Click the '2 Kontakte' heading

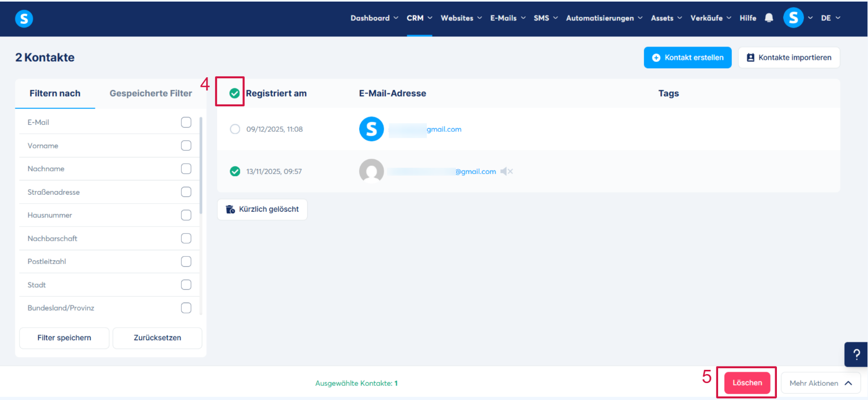(x=45, y=58)
